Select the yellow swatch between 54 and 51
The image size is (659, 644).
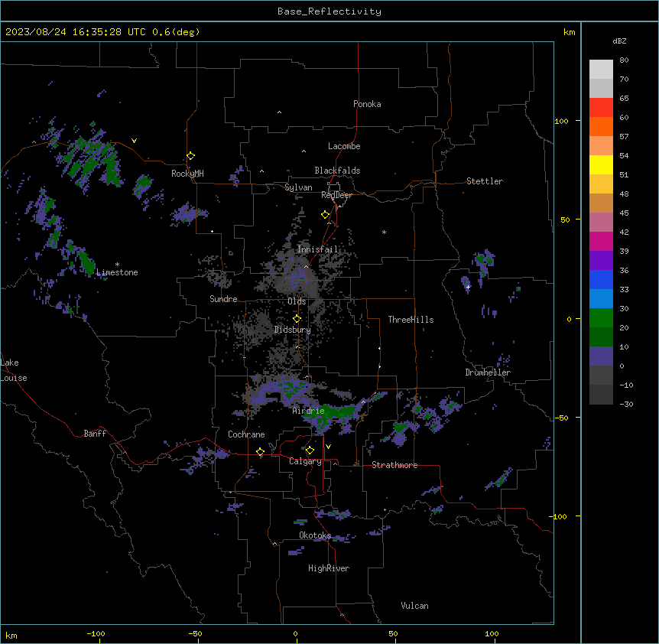601,164
